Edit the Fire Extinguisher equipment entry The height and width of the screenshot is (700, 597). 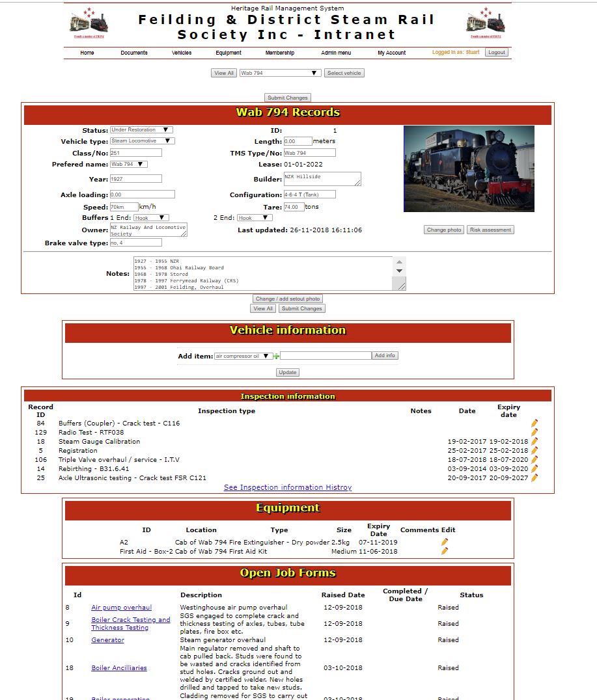coord(445,542)
